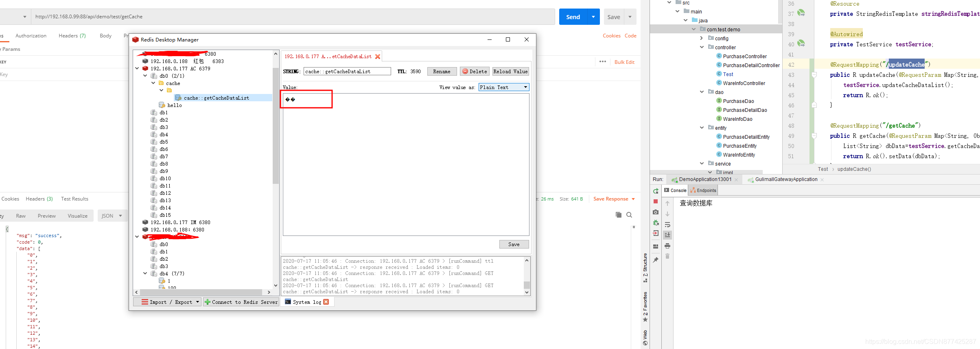Click the down arrow in console toolbar
This screenshot has width=980, height=349.
pyautogui.click(x=667, y=214)
